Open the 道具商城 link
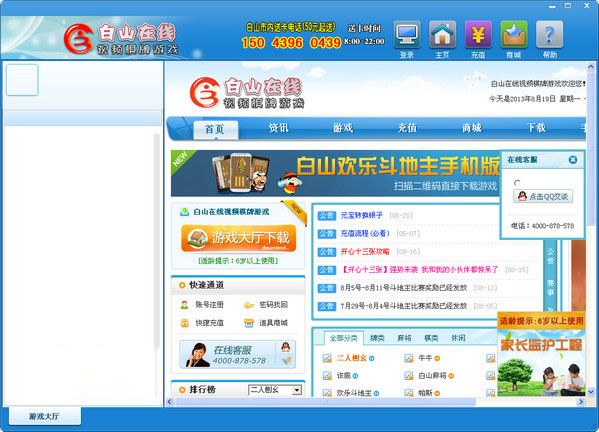 (x=274, y=323)
